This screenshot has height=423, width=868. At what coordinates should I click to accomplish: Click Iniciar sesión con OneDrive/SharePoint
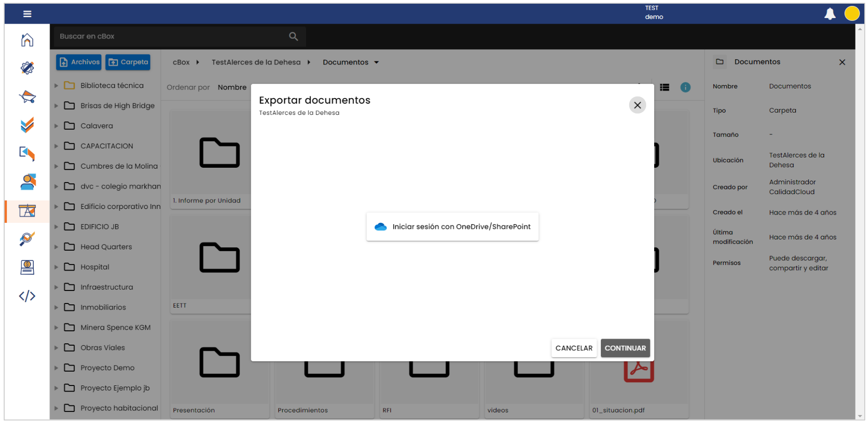[452, 227]
